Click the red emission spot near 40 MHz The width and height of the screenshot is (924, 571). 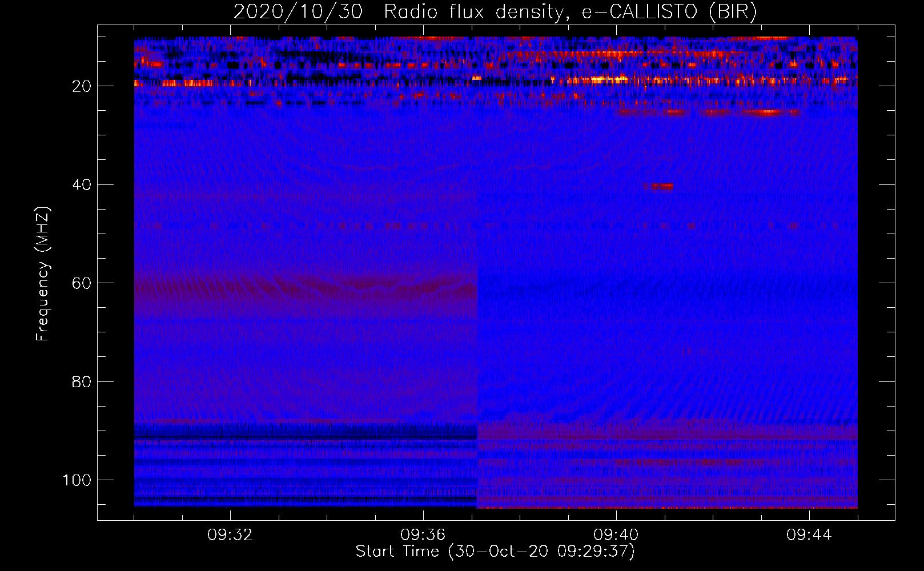tap(659, 186)
